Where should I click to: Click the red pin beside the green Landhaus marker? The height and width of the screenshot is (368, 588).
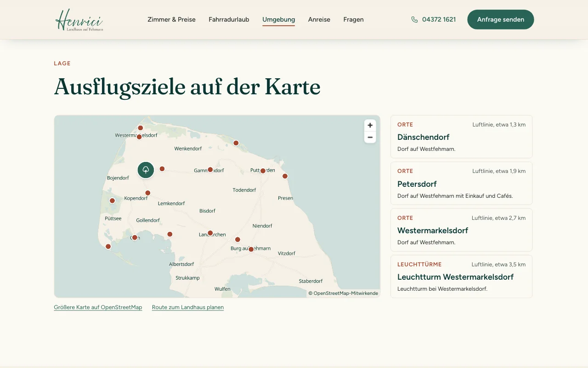pyautogui.click(x=162, y=169)
